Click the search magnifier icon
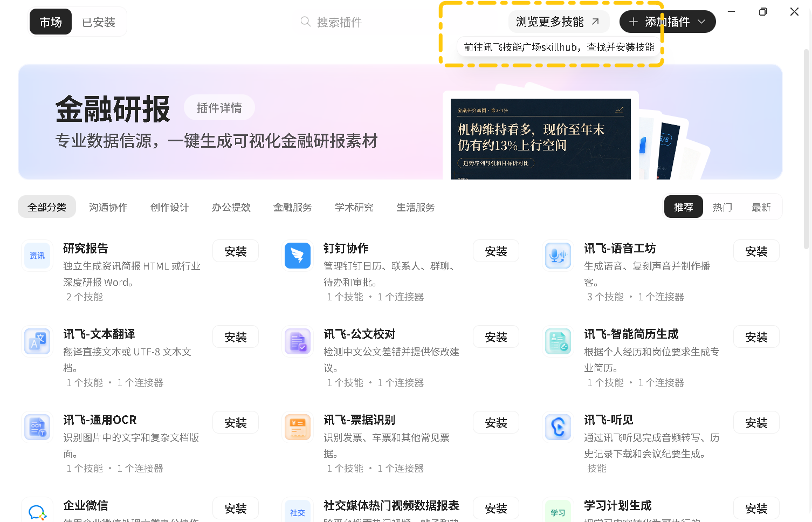Image resolution: width=812 pixels, height=522 pixels. tap(306, 22)
